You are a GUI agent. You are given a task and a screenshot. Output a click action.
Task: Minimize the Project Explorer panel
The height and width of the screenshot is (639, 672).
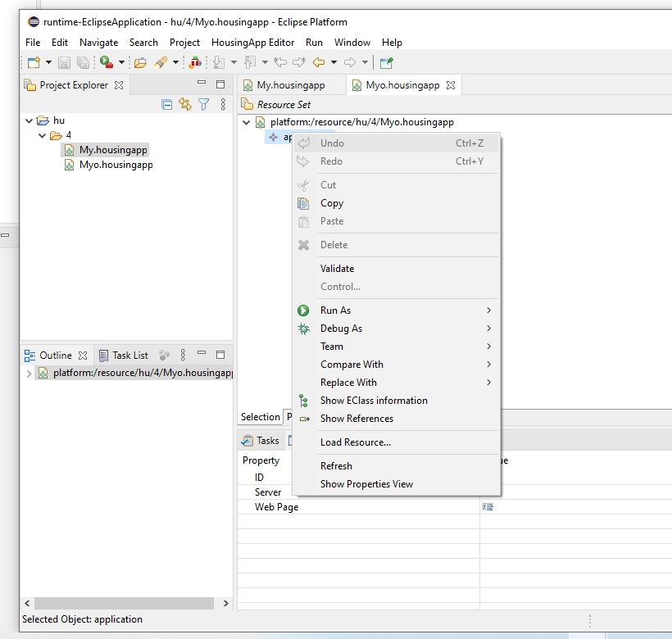[x=202, y=82]
